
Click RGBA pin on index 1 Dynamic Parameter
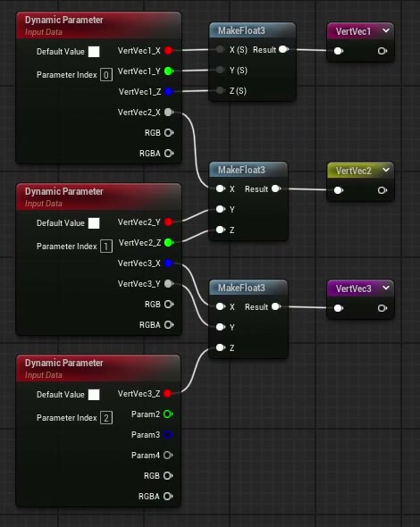169,324
